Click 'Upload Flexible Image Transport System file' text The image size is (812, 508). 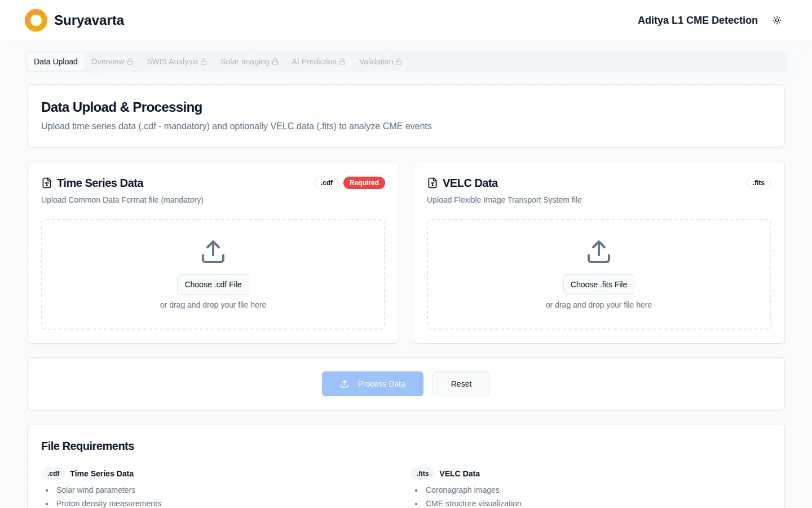click(504, 200)
